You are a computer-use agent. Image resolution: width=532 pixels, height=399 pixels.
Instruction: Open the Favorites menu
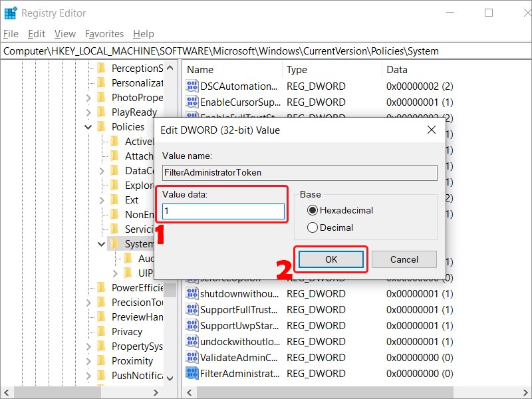coord(104,34)
